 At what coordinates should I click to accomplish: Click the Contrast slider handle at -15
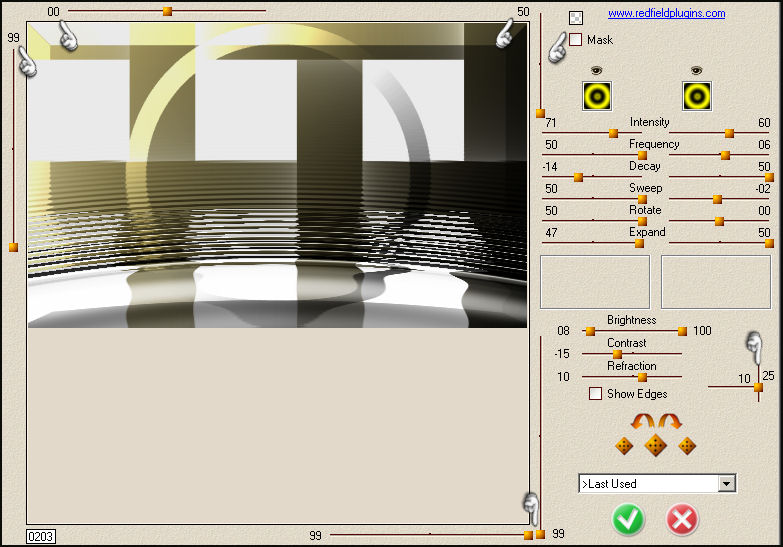(618, 354)
